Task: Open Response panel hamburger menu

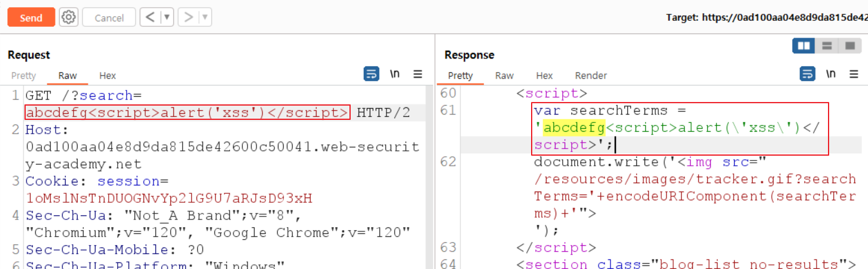Action: coord(854,75)
